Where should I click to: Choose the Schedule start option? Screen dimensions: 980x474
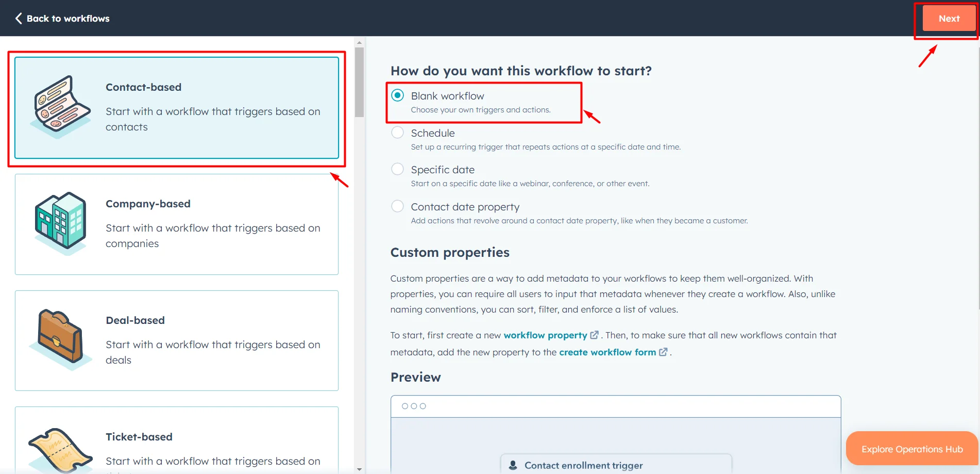397,132
